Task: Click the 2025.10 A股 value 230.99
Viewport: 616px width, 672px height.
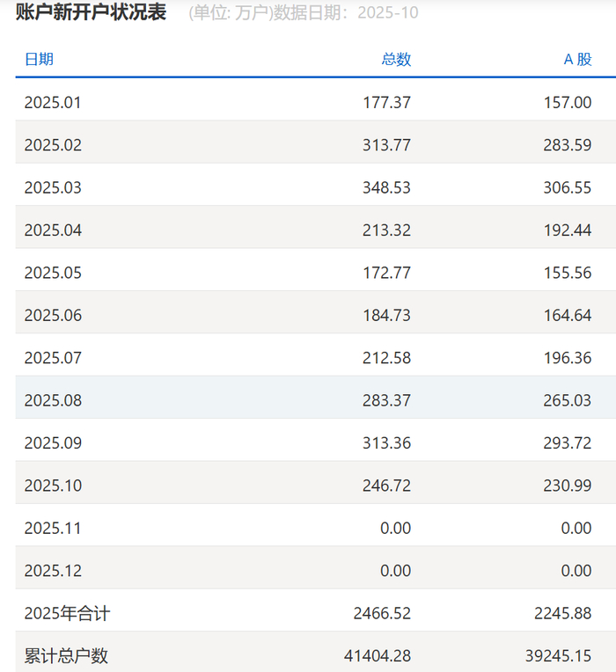Action: 568,486
